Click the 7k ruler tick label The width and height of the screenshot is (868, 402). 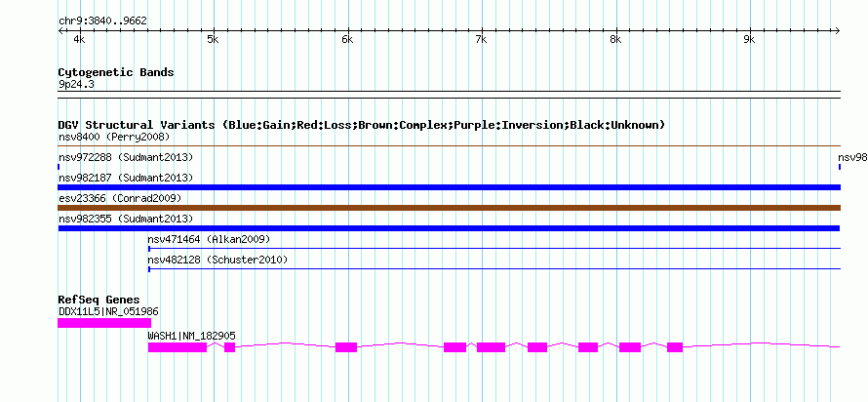click(481, 39)
